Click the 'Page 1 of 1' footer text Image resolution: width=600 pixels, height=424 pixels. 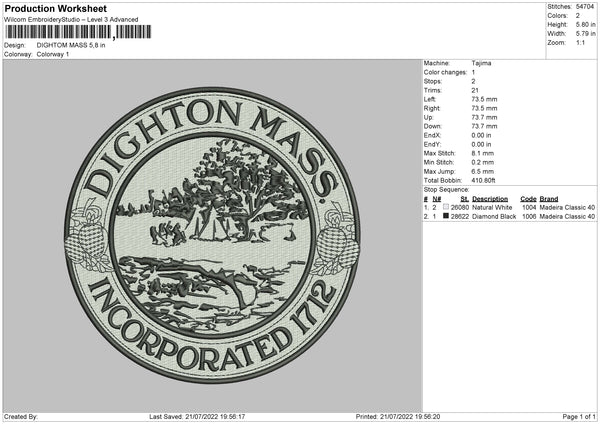coord(579,416)
